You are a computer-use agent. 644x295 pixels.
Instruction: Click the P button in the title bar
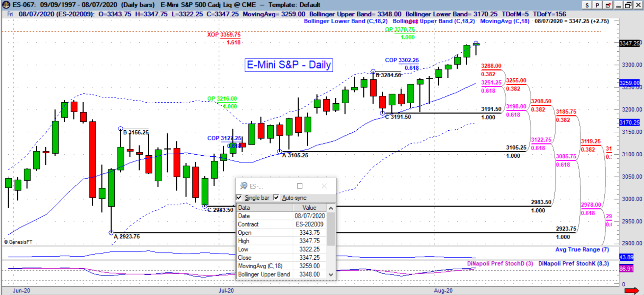(597, 5)
